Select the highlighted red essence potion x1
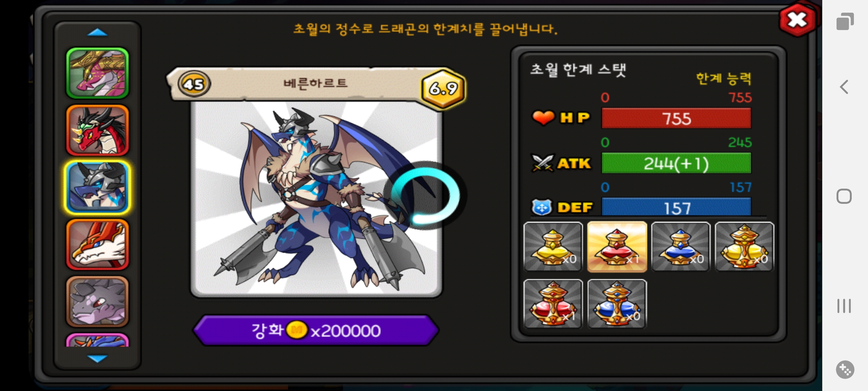Viewport: 868px width, 391px height. coord(617,247)
